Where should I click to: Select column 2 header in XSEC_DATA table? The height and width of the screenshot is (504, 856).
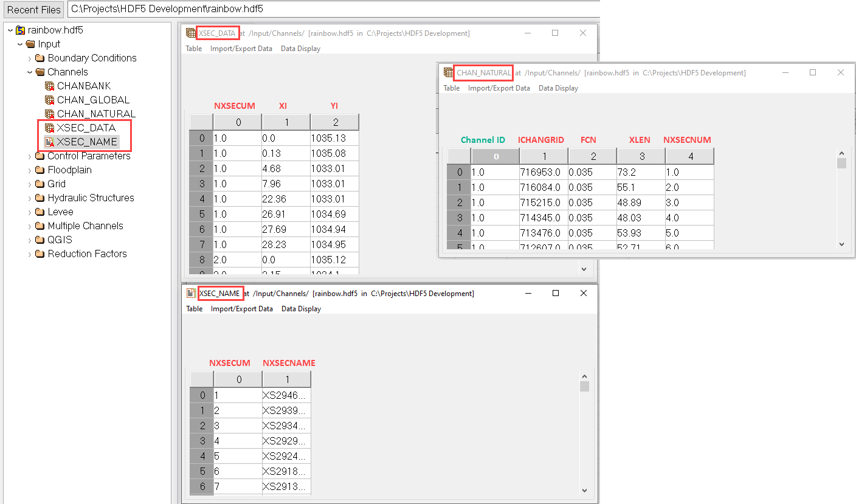(335, 123)
